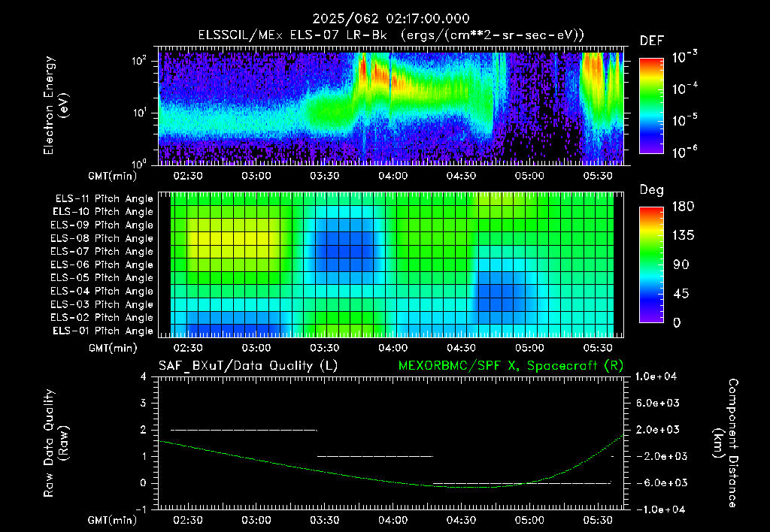Click the green MEXORBMC/SPF X, Spacecraft (R) title
This screenshot has width=770, height=532.
(x=511, y=366)
